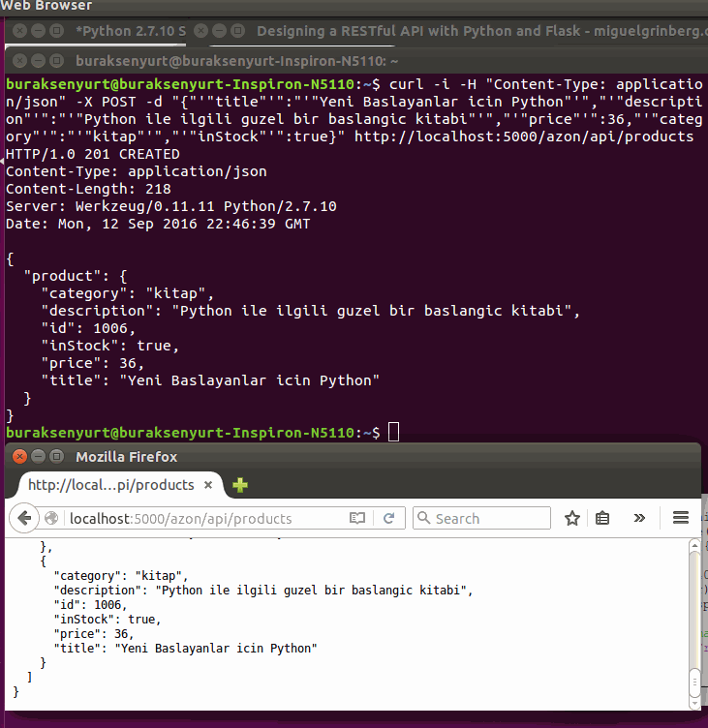Click Search magnifier icon in Firefox
The width and height of the screenshot is (708, 728).
[x=423, y=518]
